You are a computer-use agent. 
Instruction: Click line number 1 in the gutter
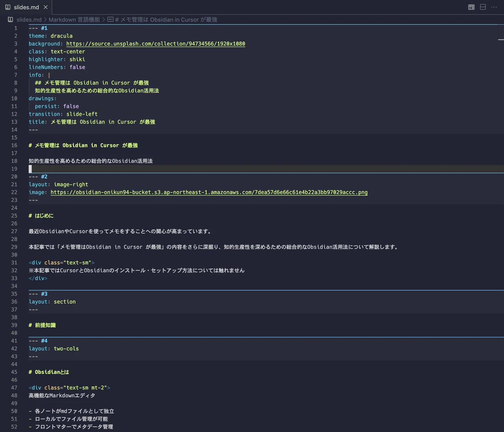(x=16, y=28)
